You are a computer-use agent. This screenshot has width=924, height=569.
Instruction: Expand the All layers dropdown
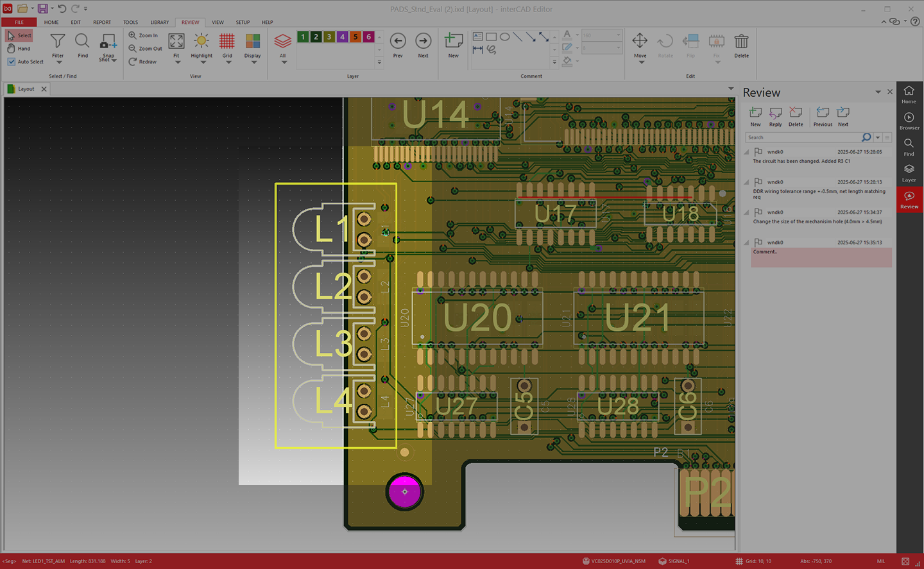pos(284,62)
